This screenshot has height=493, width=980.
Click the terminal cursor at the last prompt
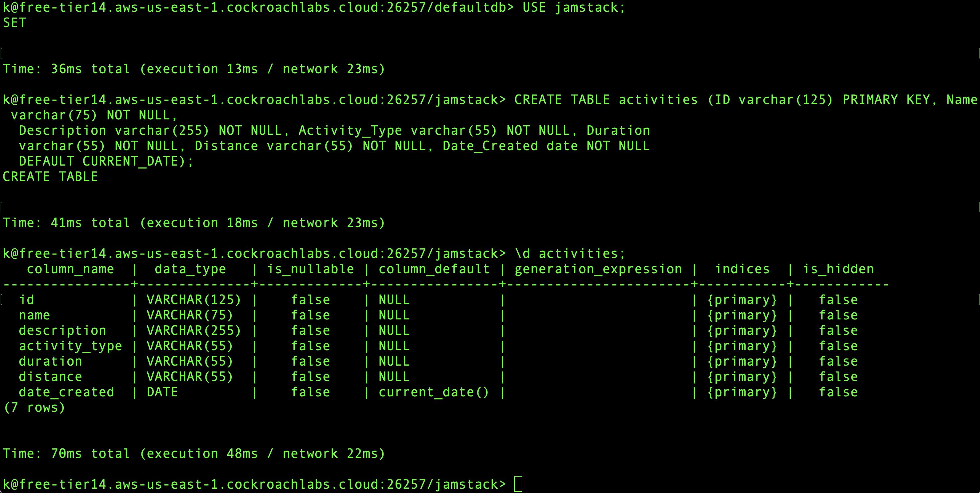point(518,484)
